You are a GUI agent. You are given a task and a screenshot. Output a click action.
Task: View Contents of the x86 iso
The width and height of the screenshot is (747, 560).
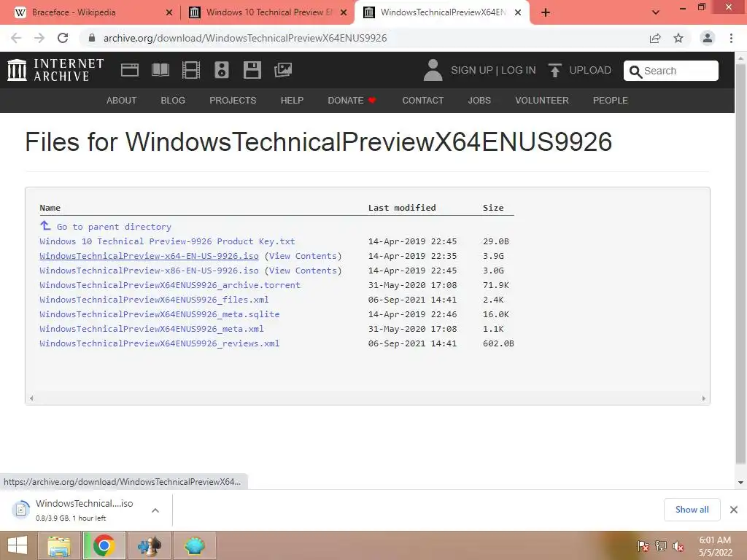pos(303,271)
